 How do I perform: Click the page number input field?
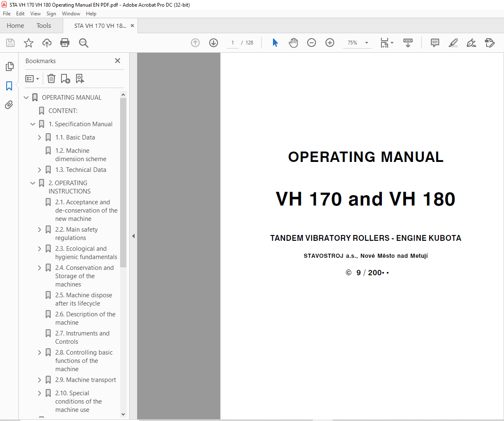tap(232, 43)
